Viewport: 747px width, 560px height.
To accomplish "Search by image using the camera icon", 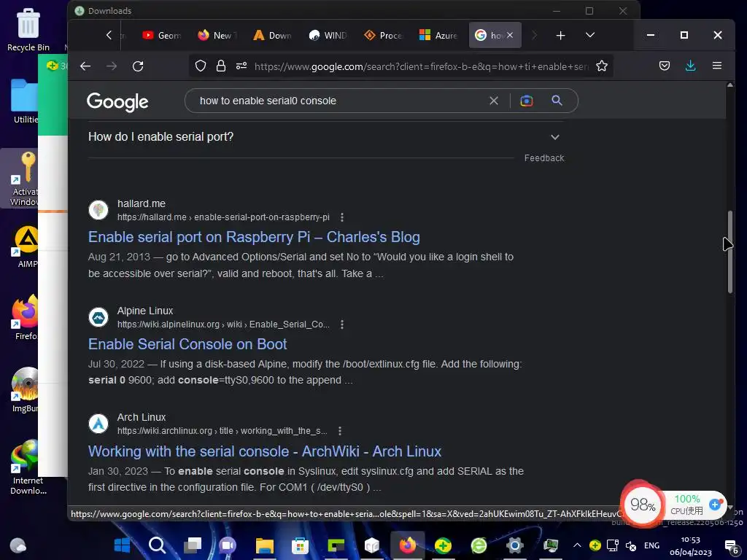I will click(527, 101).
